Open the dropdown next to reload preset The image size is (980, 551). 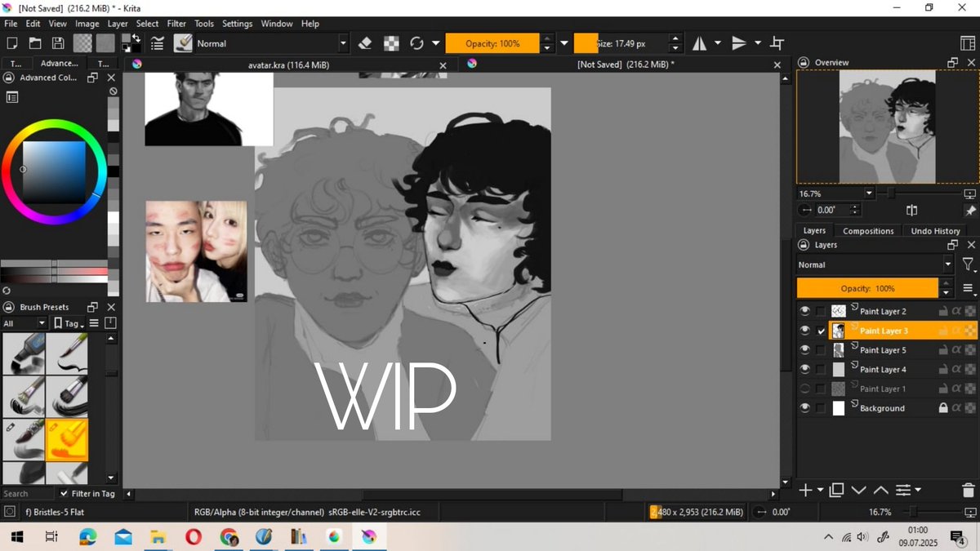[436, 43]
